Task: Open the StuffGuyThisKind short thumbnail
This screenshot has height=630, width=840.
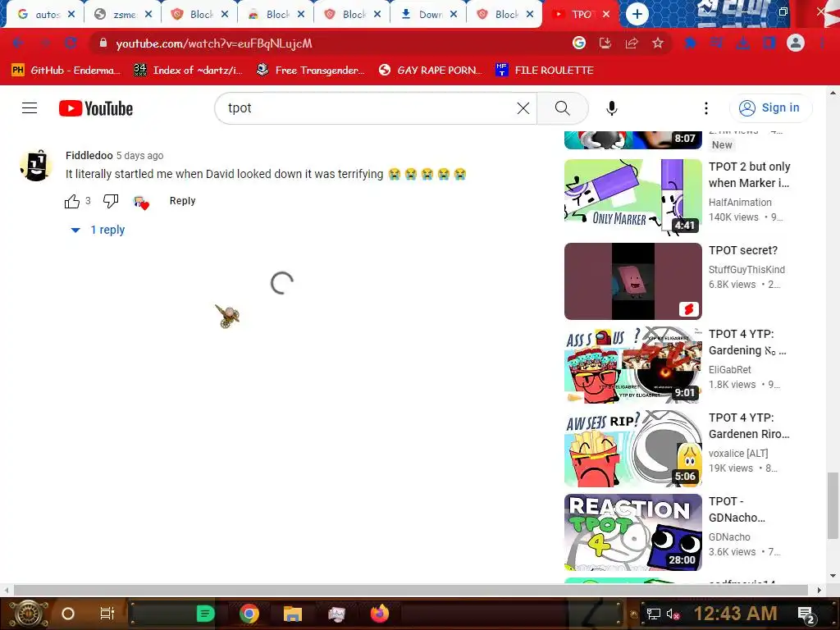Action: 632,281
